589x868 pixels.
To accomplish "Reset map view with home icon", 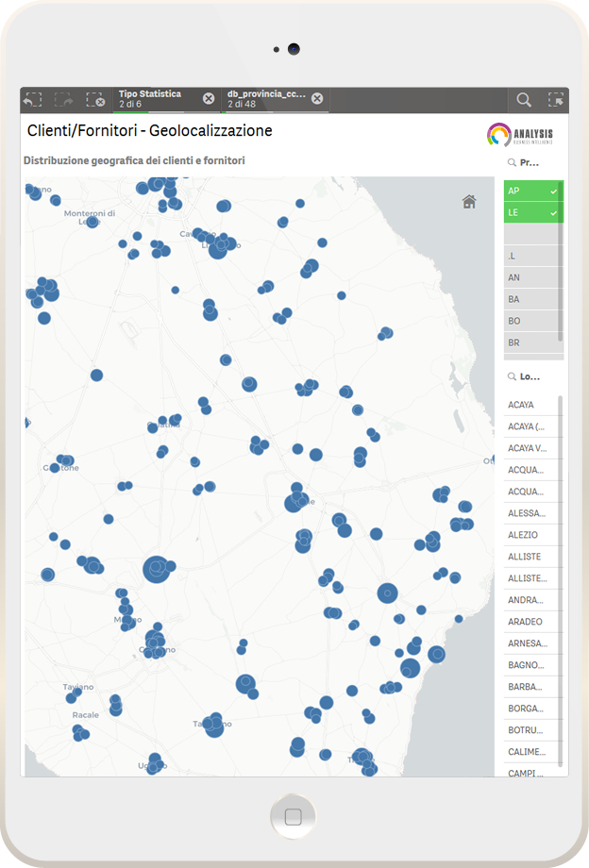I will click(469, 201).
